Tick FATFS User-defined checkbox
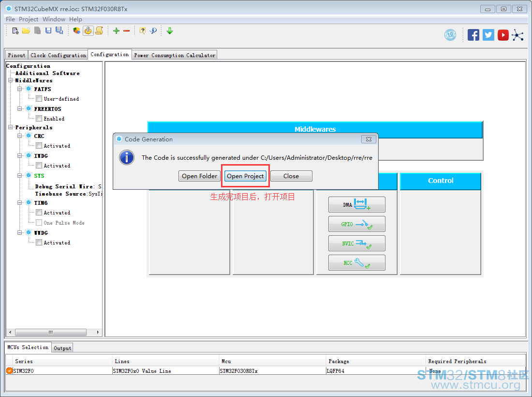 point(39,98)
